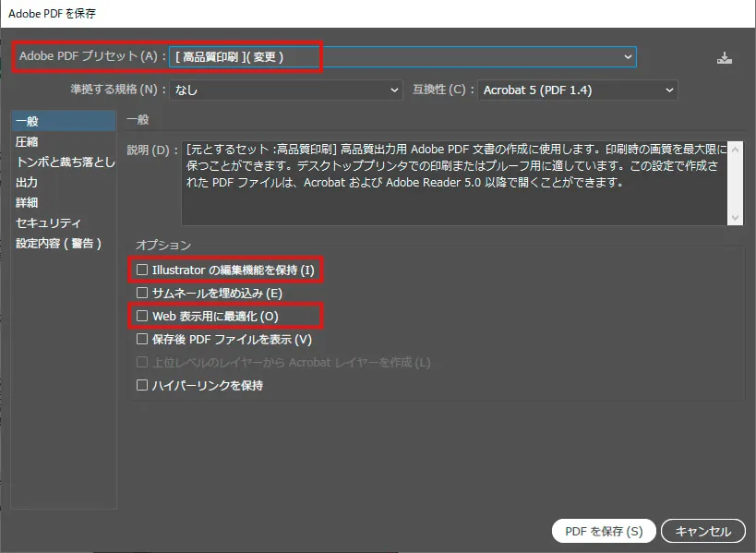The image size is (756, 553).
Task: Open the セキュリティ settings section
Action: pyautogui.click(x=48, y=222)
